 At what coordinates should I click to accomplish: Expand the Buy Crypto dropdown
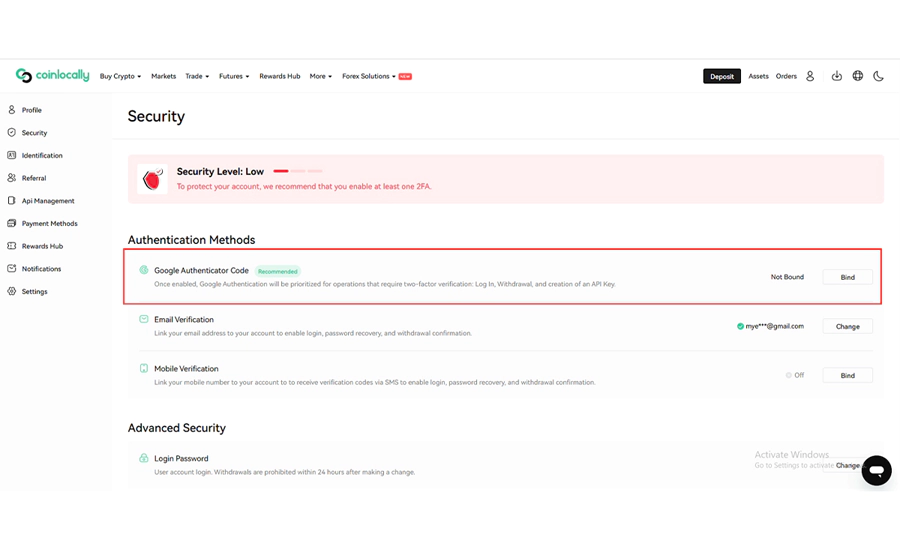coord(120,76)
